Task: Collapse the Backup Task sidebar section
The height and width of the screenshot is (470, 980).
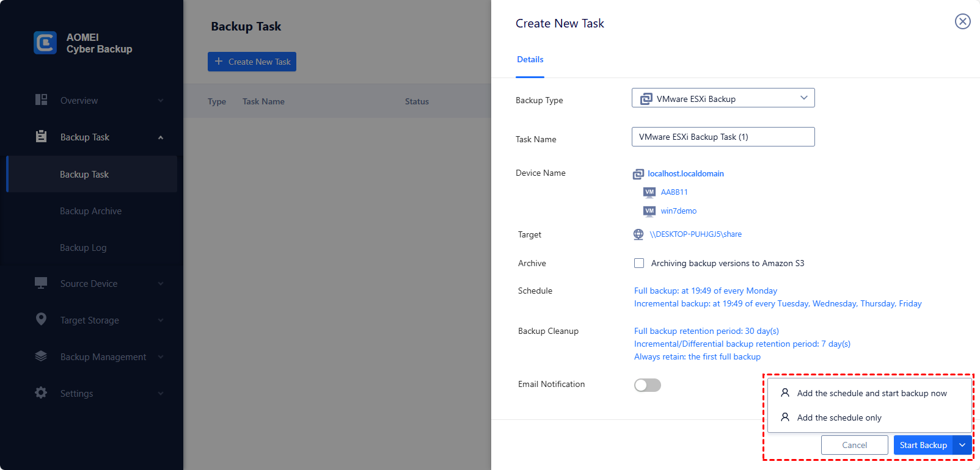Action: tap(161, 137)
